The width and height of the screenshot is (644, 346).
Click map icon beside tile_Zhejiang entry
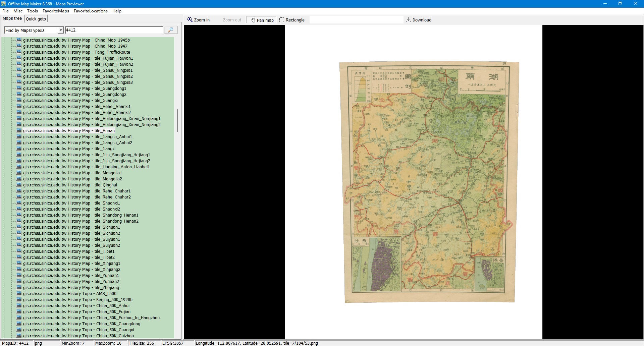pyautogui.click(x=19, y=288)
